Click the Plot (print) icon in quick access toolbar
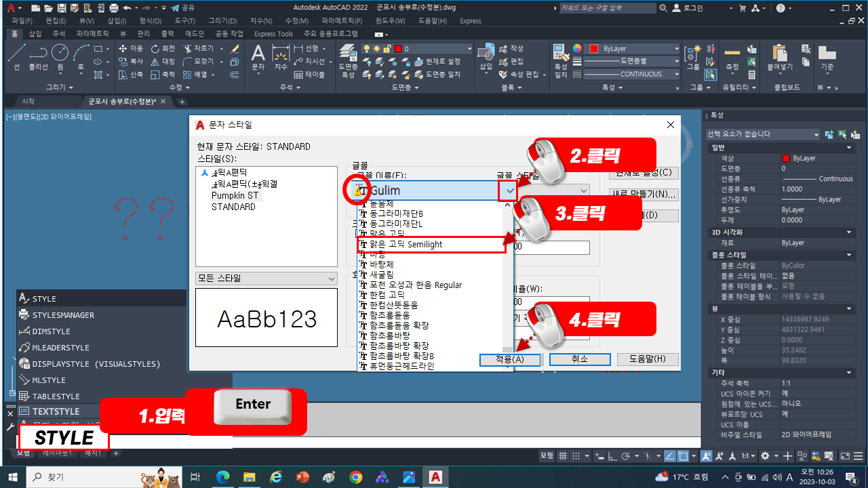 [x=113, y=8]
